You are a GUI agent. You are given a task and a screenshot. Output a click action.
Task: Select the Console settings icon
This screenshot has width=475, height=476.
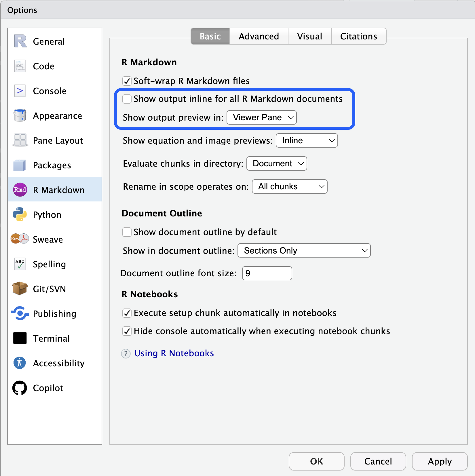click(x=20, y=91)
